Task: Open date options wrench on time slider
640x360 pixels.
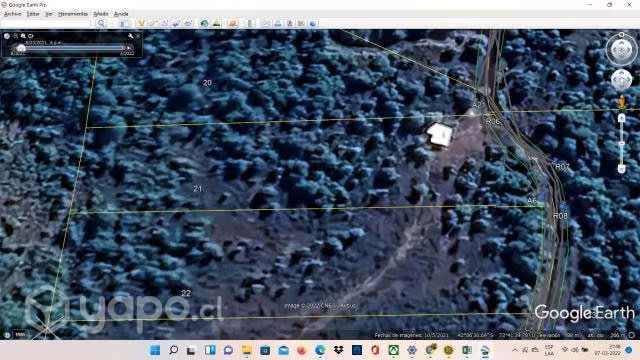Action: pyautogui.click(x=131, y=36)
